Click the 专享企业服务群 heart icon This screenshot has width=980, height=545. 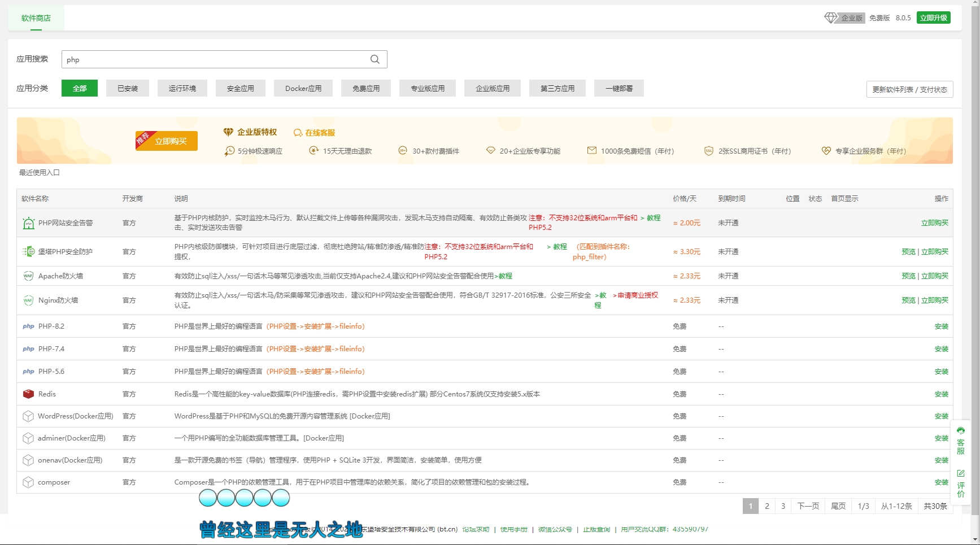pos(826,151)
